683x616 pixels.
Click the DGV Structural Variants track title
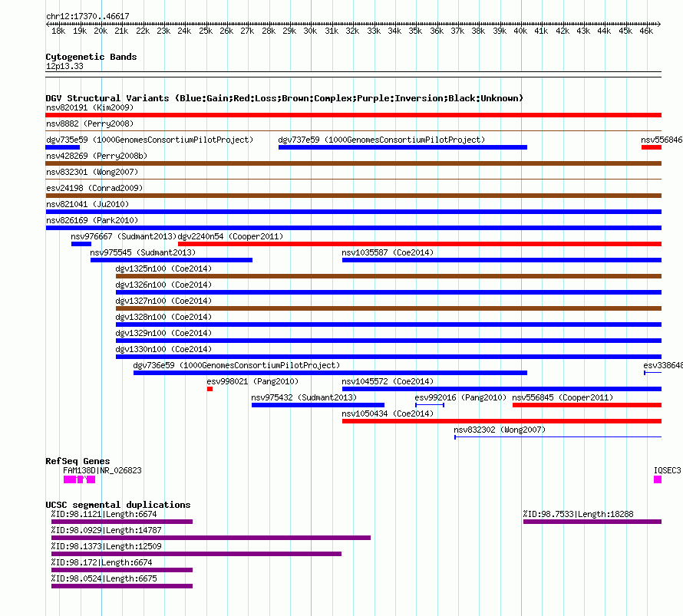coord(285,98)
